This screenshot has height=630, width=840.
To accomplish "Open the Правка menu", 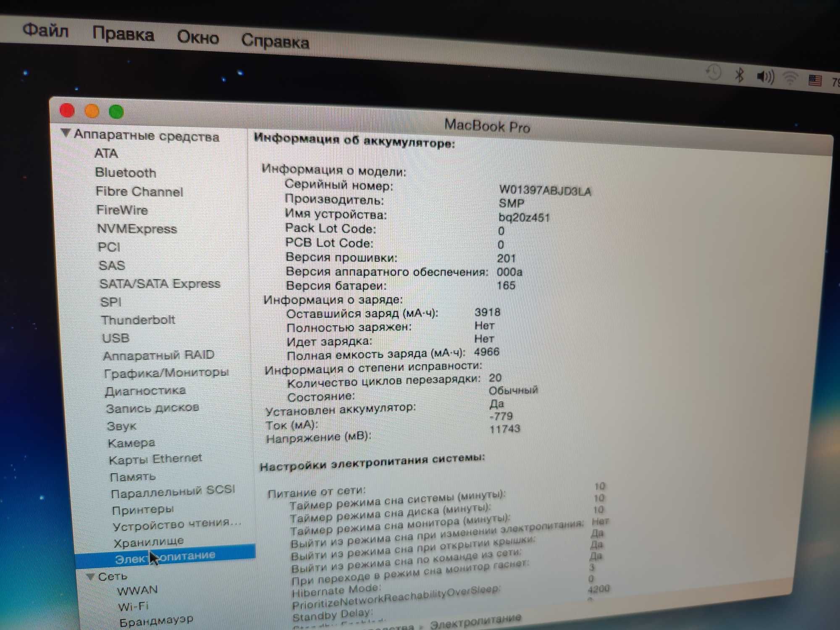I will [123, 34].
